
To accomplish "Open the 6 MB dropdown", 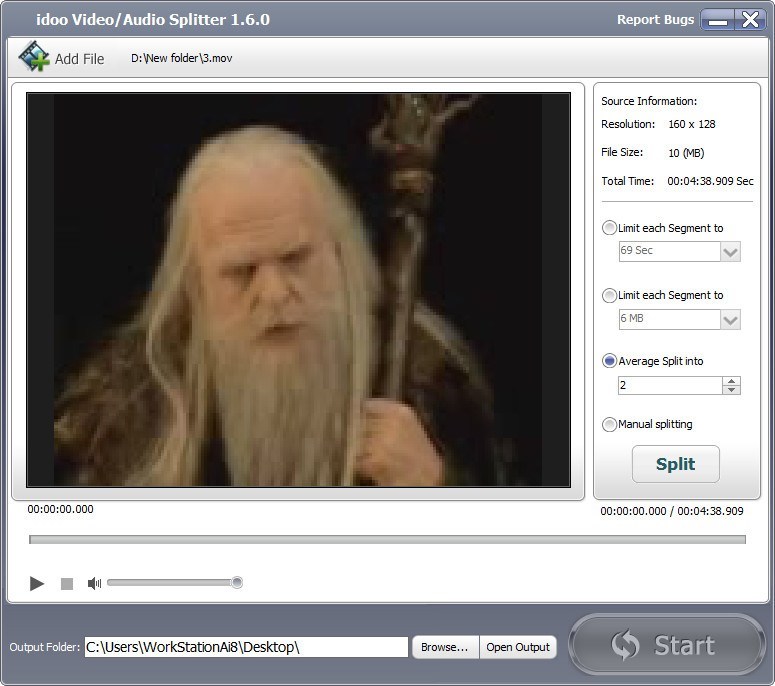I will point(730,319).
